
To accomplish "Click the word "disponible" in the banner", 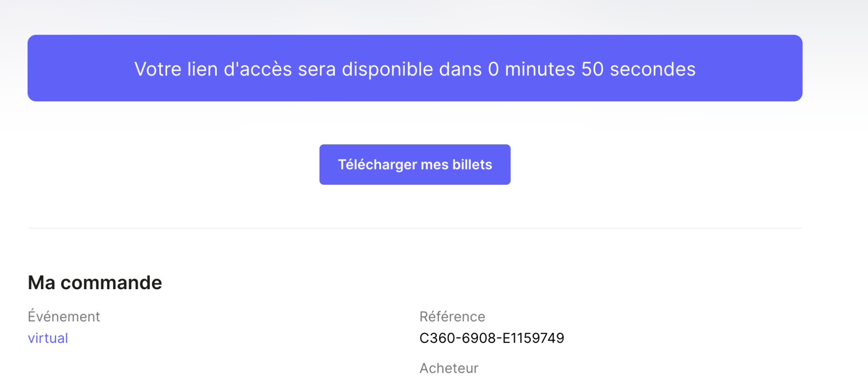I will click(x=387, y=69).
